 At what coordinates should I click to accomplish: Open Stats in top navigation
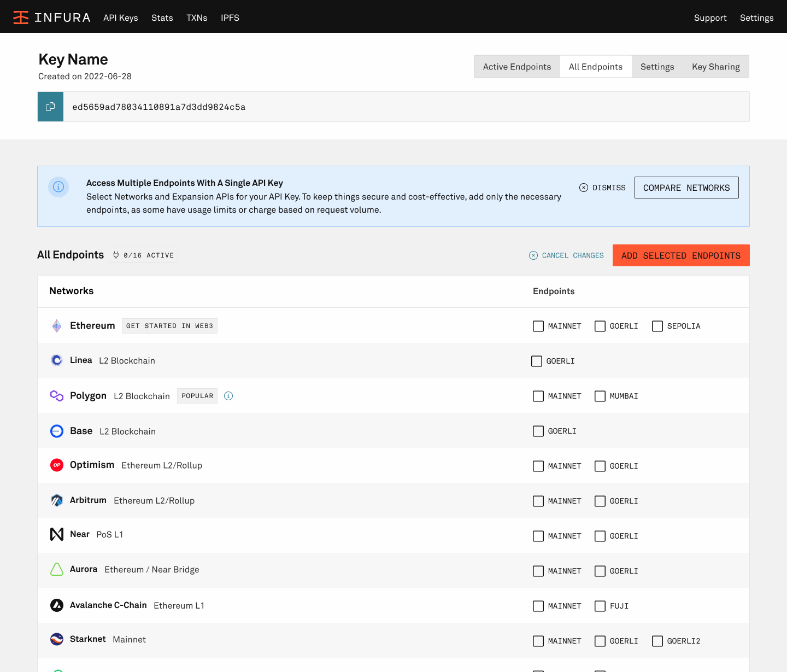pos(162,17)
